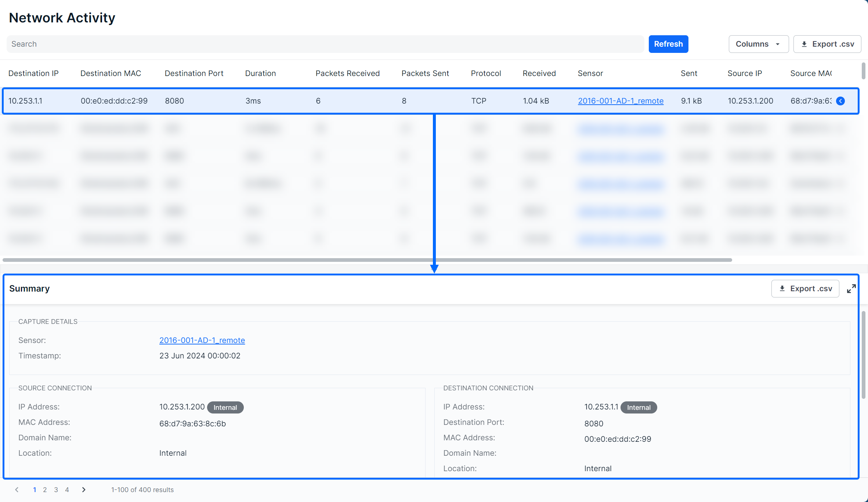Viewport: 868px width, 502px height.
Task: Open sensor link in Capture Details
Action: tap(202, 340)
